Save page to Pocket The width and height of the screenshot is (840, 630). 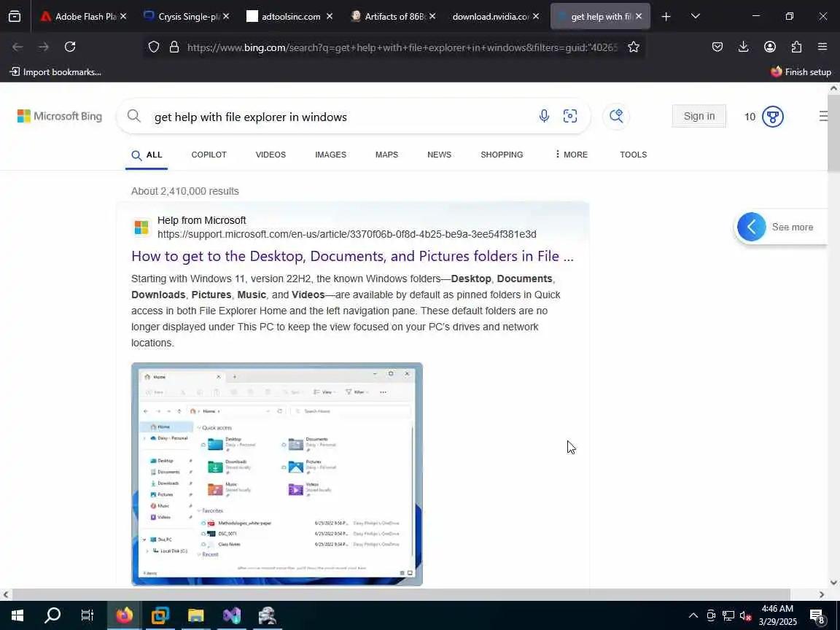717,47
